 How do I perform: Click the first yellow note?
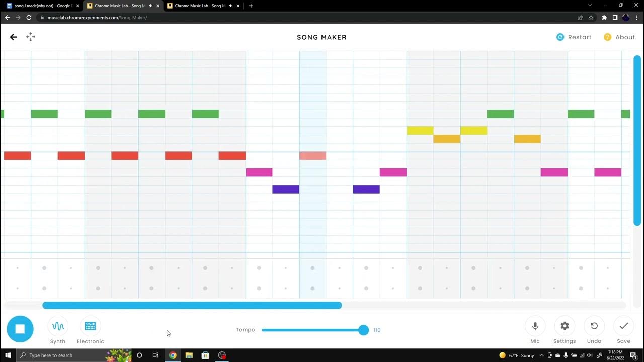[x=420, y=131]
